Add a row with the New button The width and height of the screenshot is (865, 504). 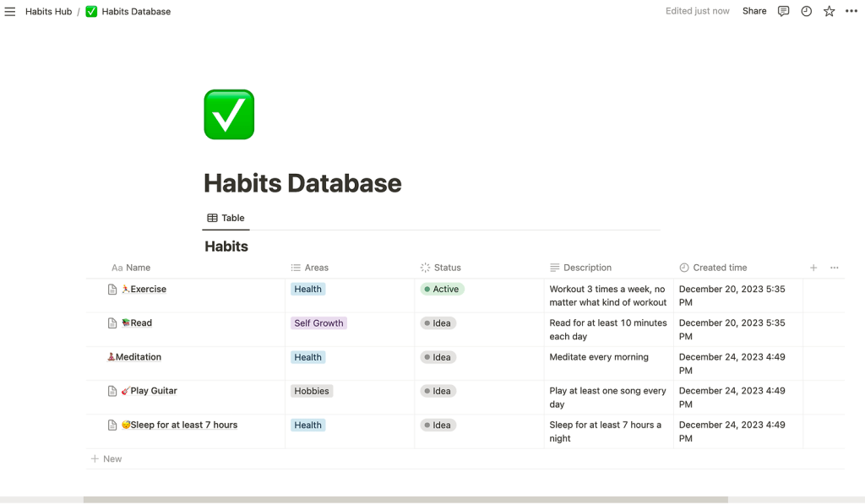coord(106,458)
